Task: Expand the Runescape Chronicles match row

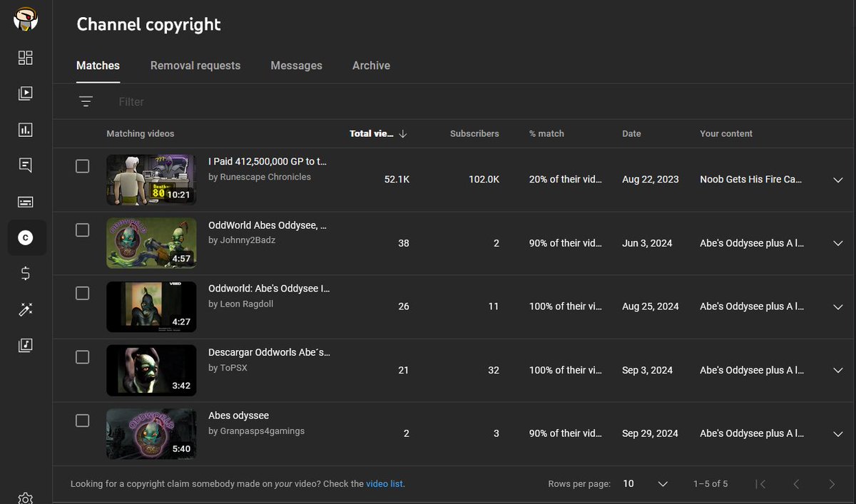Action: point(838,180)
